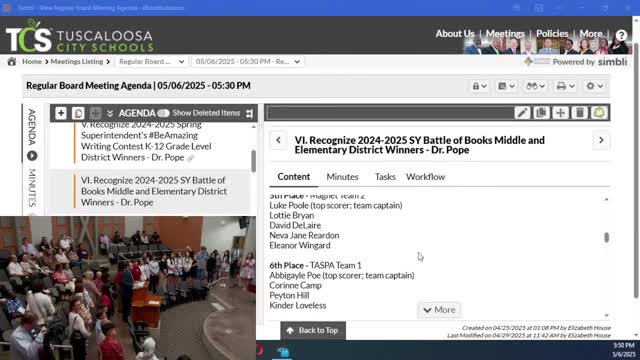Open Meetings in top navigation

click(x=505, y=33)
